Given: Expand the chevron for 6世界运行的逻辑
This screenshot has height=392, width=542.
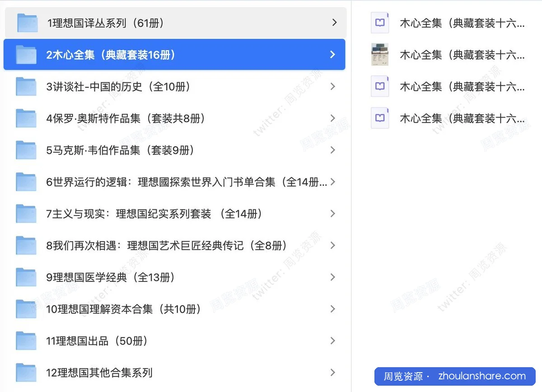Looking at the screenshot, I should (x=333, y=182).
